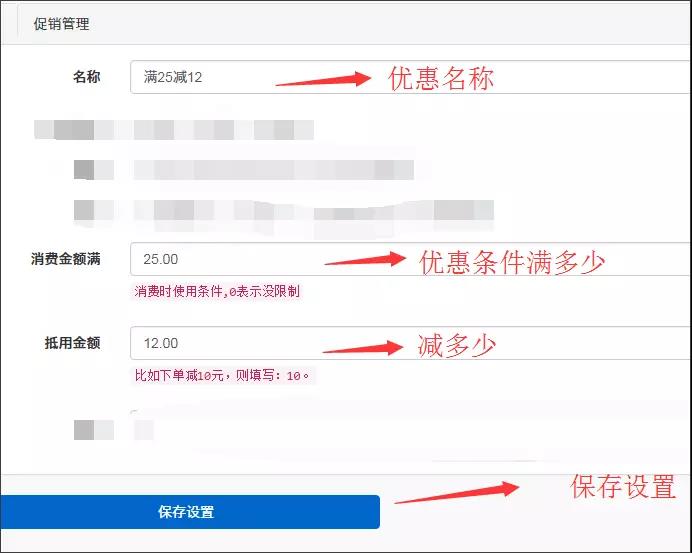Click the 抵用金额 field label
This screenshot has width=692, height=553.
coord(72,342)
